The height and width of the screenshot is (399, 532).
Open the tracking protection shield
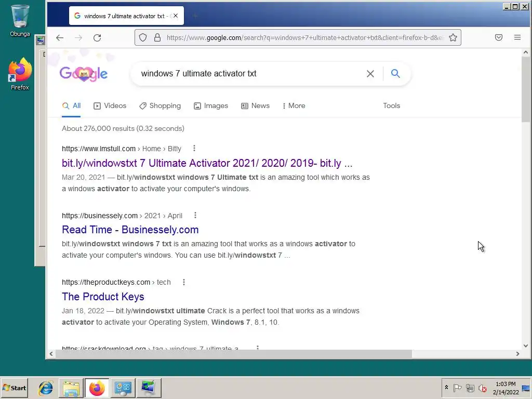click(x=143, y=37)
